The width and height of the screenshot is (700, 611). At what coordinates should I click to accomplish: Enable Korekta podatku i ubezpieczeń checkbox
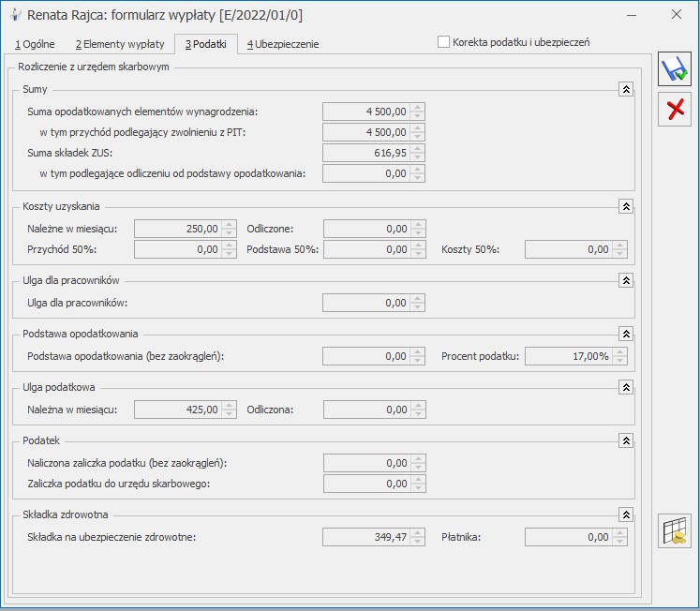443,42
